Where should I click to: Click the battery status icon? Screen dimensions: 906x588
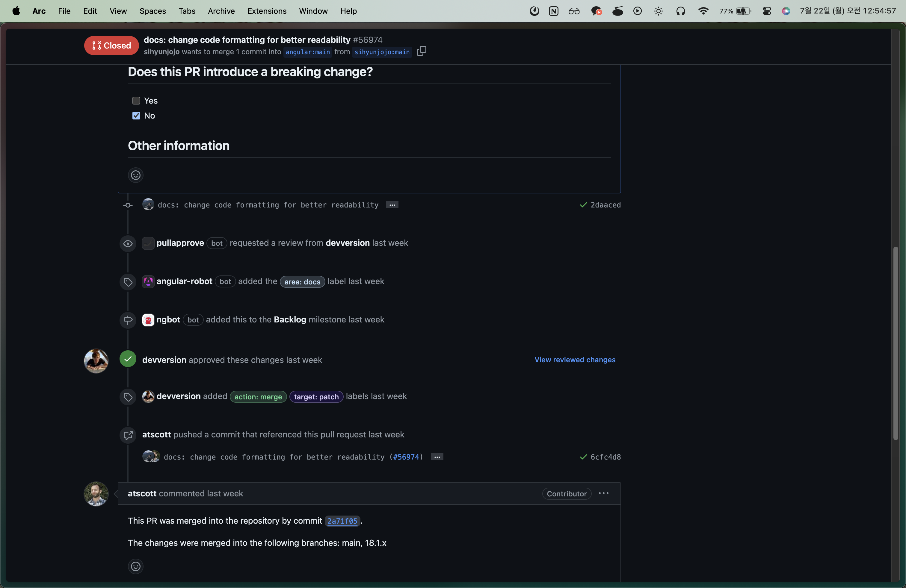click(x=743, y=11)
